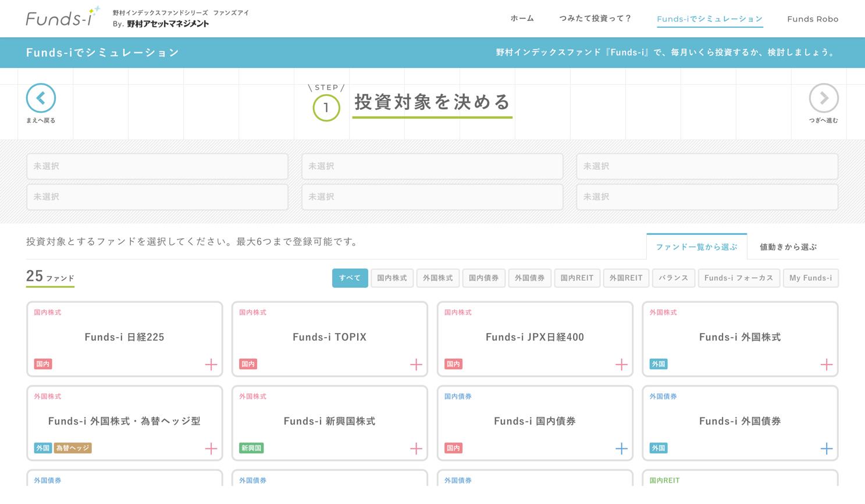The width and height of the screenshot is (865, 504).
Task: Select the Funds-i JPX日経400 fund card
Action: click(x=535, y=339)
